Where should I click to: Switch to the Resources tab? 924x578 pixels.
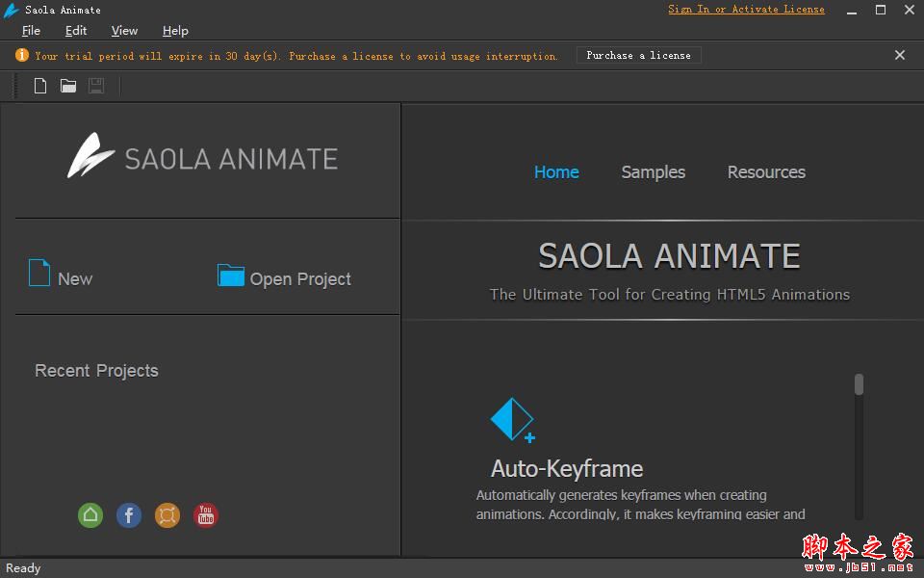pyautogui.click(x=766, y=172)
